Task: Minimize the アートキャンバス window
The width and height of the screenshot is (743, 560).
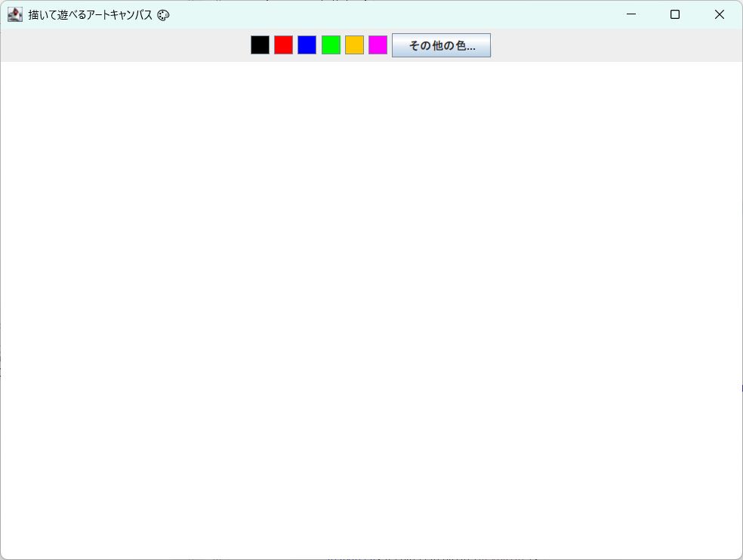Action: click(x=630, y=14)
